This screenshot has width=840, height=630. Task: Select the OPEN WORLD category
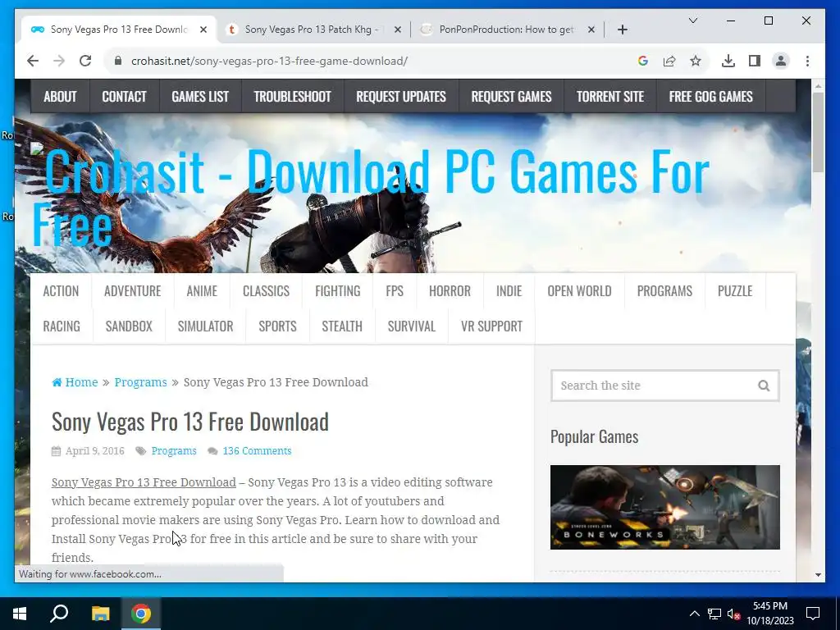pos(580,291)
